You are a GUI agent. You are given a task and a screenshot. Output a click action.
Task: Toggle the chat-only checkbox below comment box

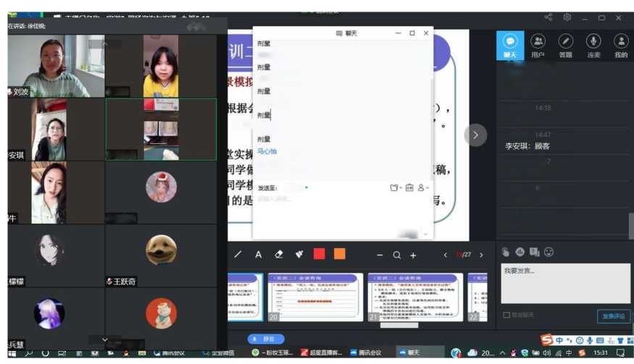506,315
